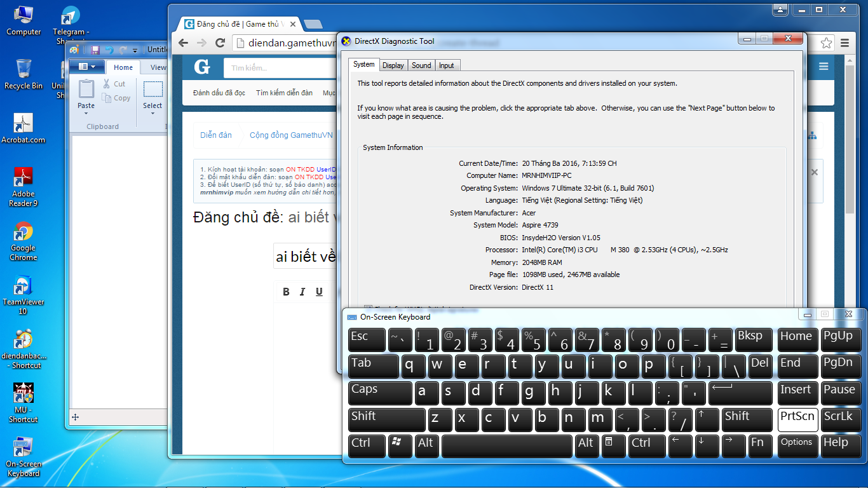Screen dimensions: 868x488
Task: Click the Select rectangle tool in Paint
Action: pyautogui.click(x=153, y=89)
